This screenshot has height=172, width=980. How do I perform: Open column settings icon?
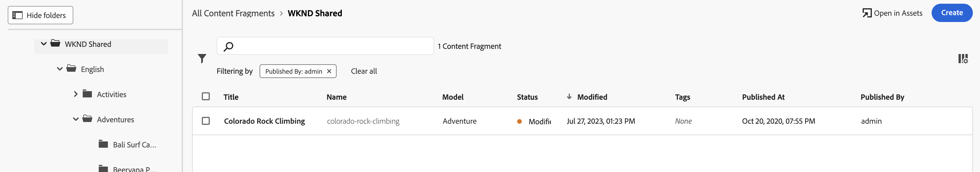tap(963, 59)
